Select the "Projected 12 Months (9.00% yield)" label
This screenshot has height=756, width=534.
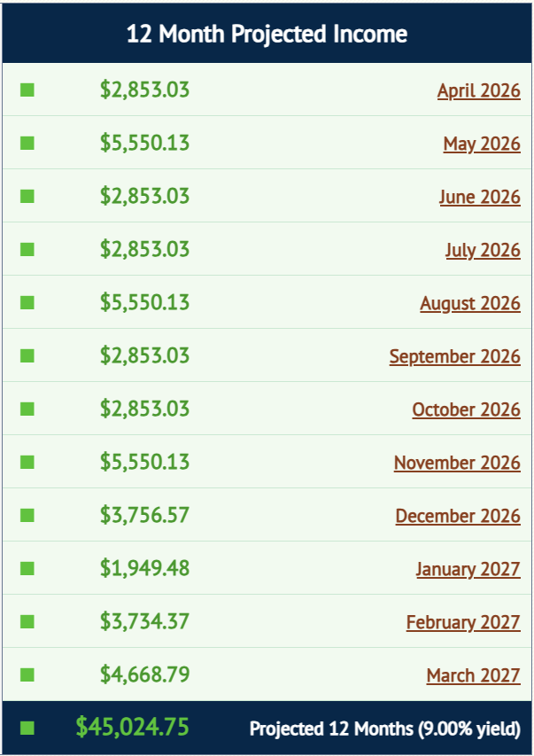tap(384, 729)
